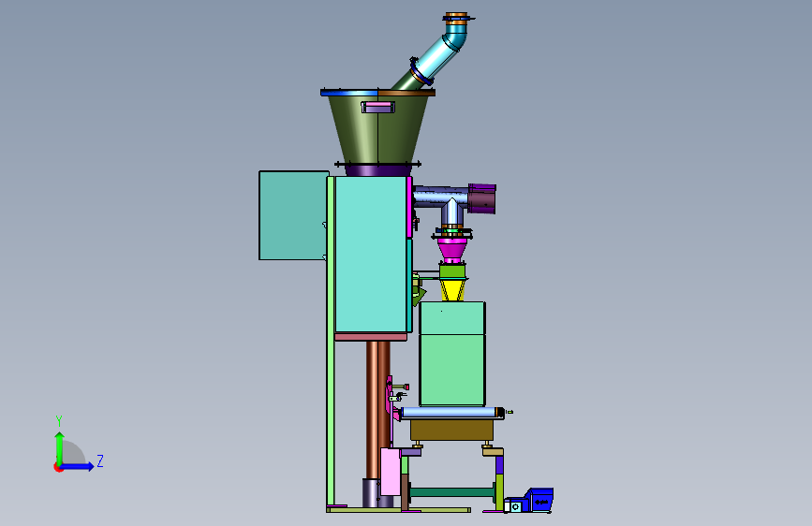Pick the pink box beside the copper column

[390, 472]
